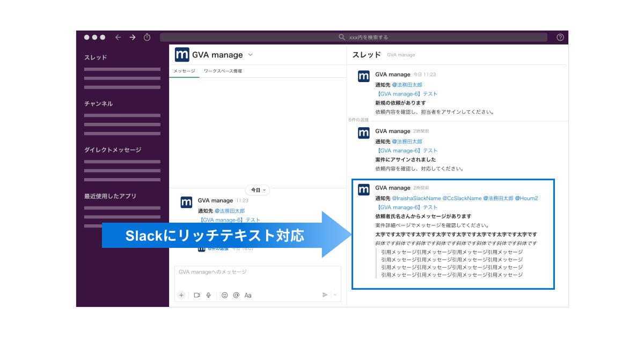The width and height of the screenshot is (644, 338).
Task: Click the @Houm2 mention
Action: [x=526, y=199]
